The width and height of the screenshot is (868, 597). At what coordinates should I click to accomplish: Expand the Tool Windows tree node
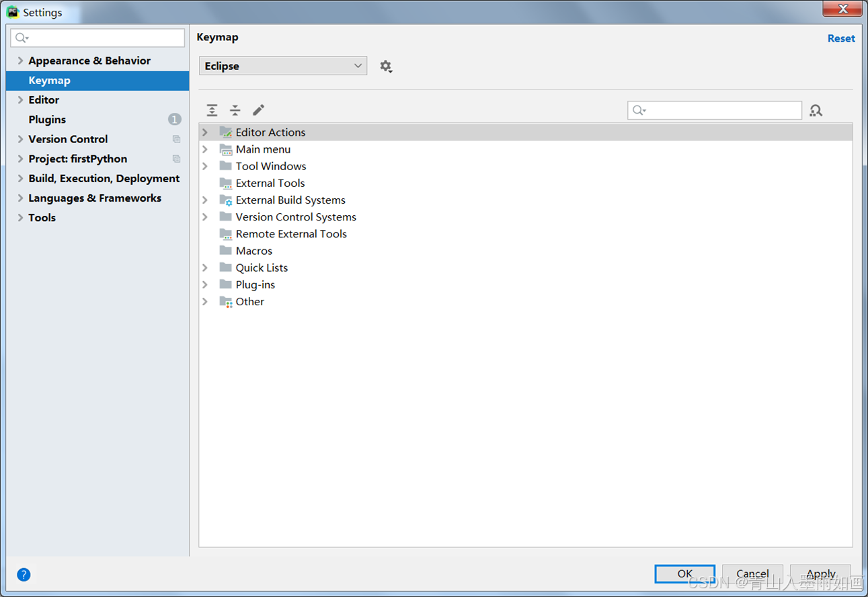pos(205,166)
